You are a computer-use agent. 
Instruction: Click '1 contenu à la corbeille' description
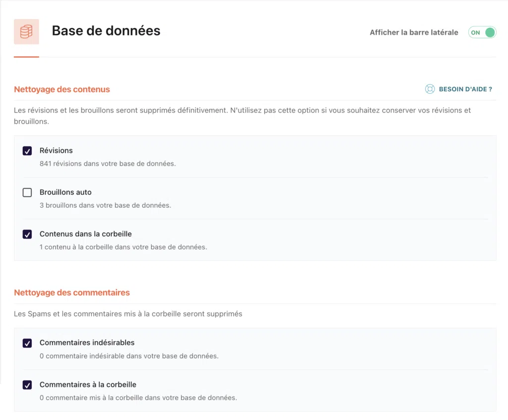(x=123, y=247)
